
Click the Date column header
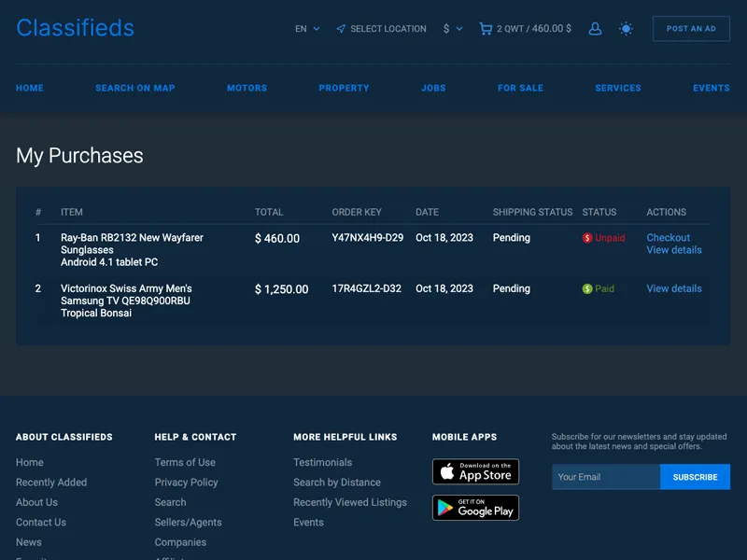tap(427, 213)
